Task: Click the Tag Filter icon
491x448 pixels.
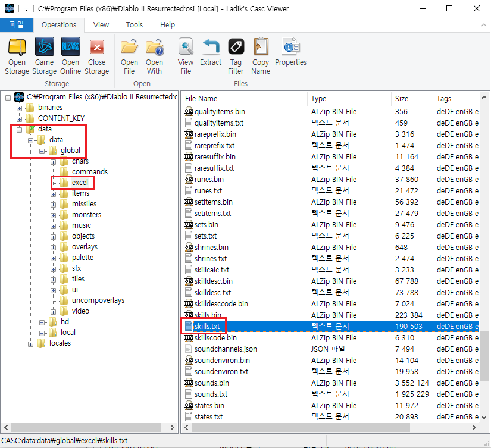Action: click(x=236, y=47)
